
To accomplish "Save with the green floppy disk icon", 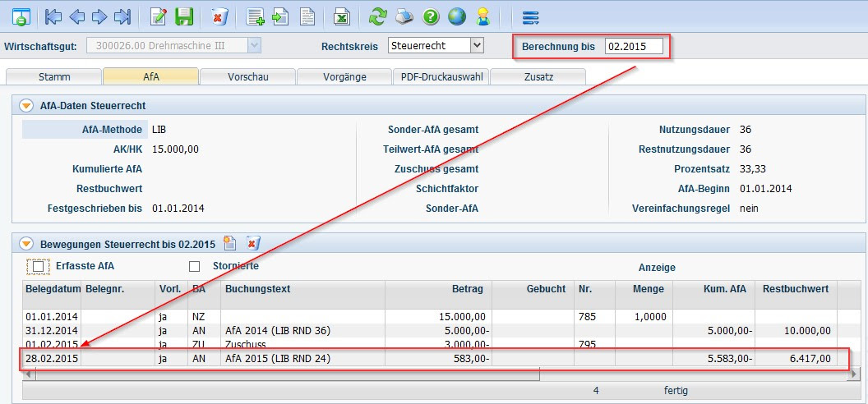I will 184,17.
